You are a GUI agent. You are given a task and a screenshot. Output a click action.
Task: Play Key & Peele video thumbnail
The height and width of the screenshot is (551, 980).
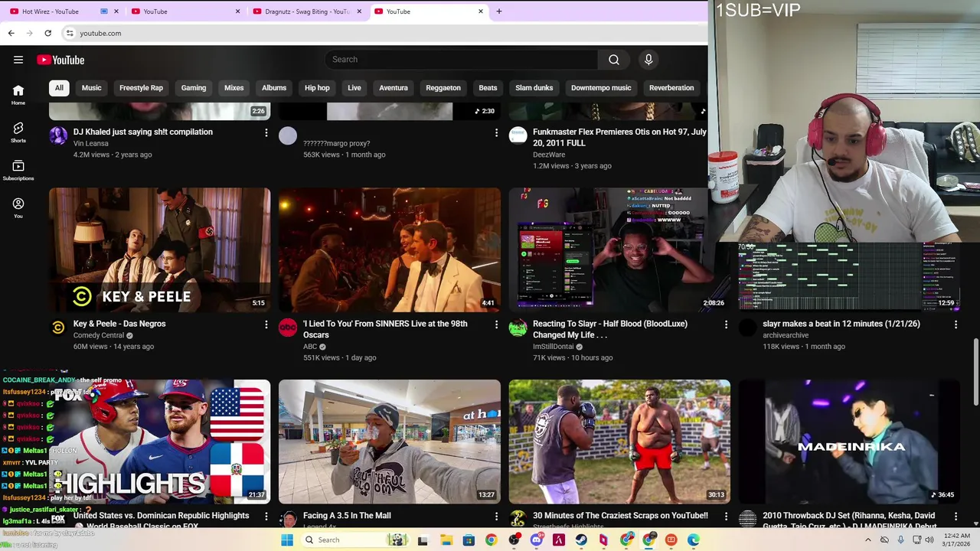click(159, 250)
